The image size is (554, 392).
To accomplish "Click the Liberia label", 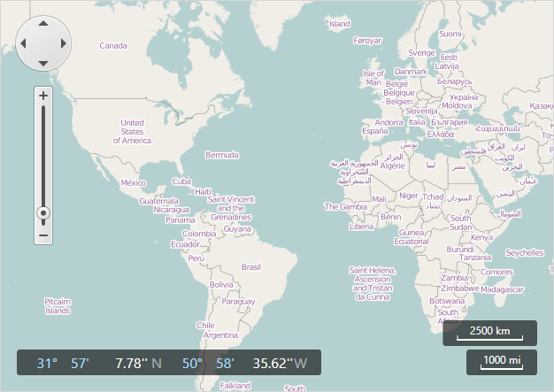I will [361, 227].
